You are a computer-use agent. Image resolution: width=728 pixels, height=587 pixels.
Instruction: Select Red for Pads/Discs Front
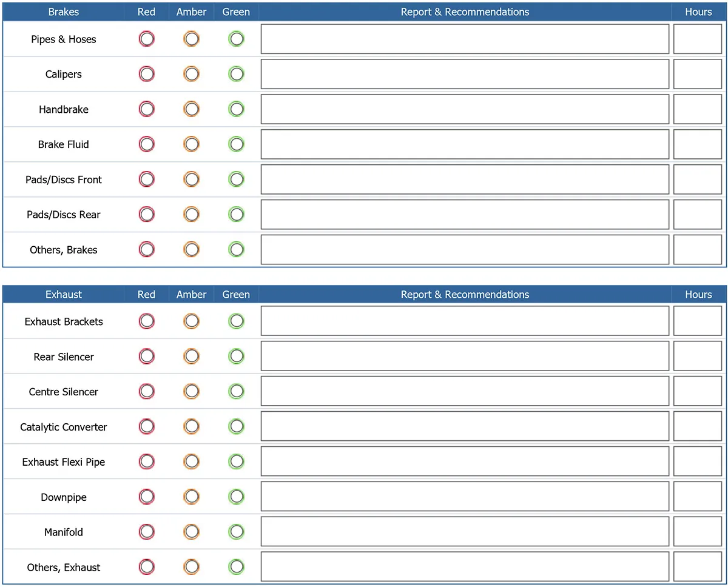[x=146, y=179]
